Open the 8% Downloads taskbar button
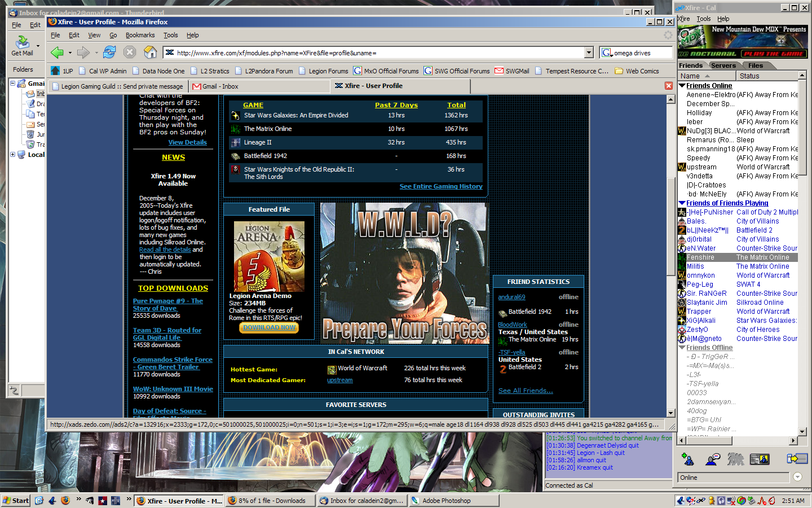Image resolution: width=812 pixels, height=508 pixels. 270,500
